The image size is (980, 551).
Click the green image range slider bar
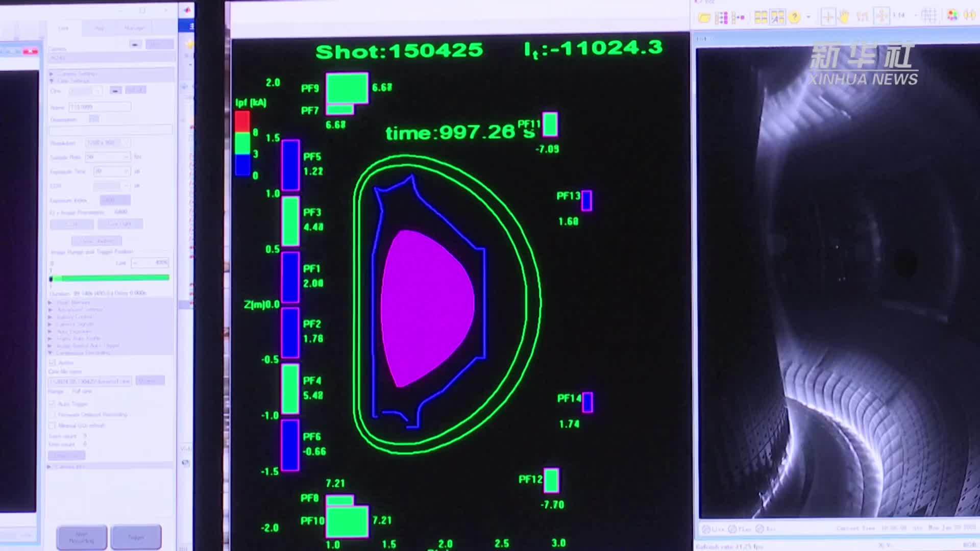(x=111, y=278)
